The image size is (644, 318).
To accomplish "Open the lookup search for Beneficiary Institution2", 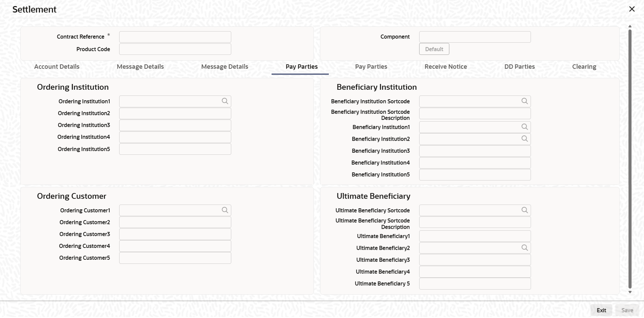I will click(524, 139).
